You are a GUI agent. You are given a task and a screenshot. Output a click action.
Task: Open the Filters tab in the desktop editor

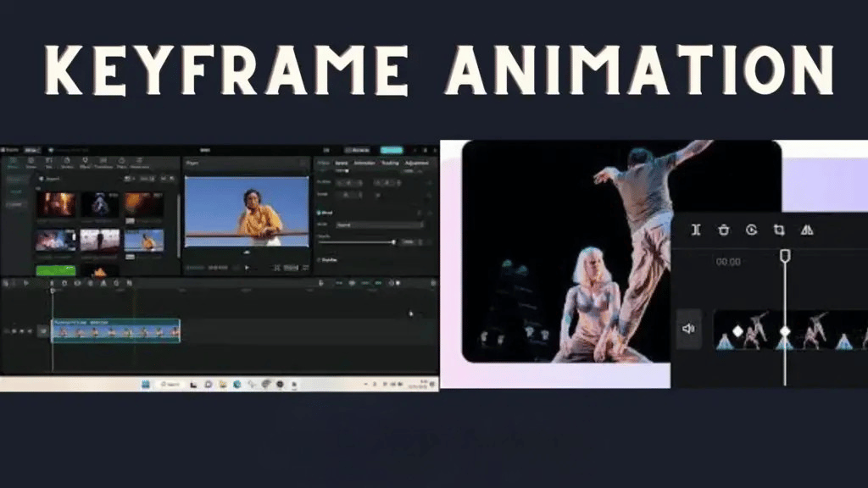122,163
